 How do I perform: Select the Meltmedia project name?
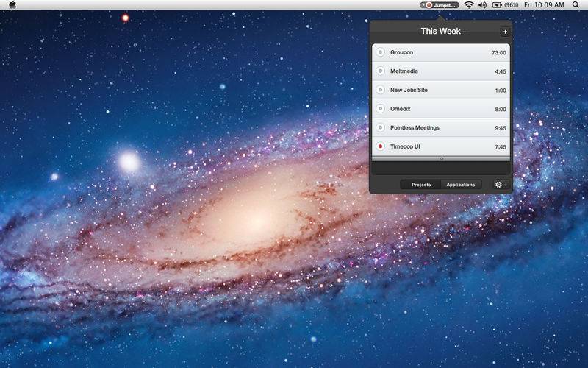pos(404,71)
